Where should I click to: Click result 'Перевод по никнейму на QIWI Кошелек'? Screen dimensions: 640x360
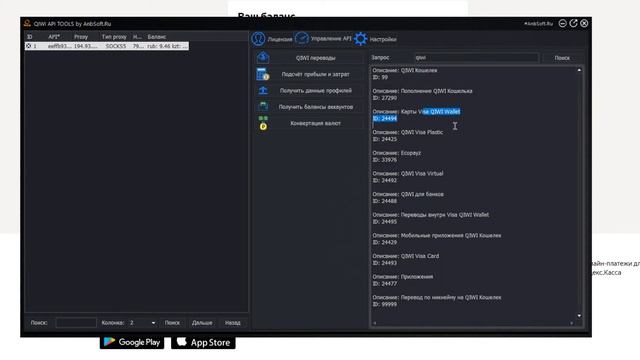tap(436, 301)
